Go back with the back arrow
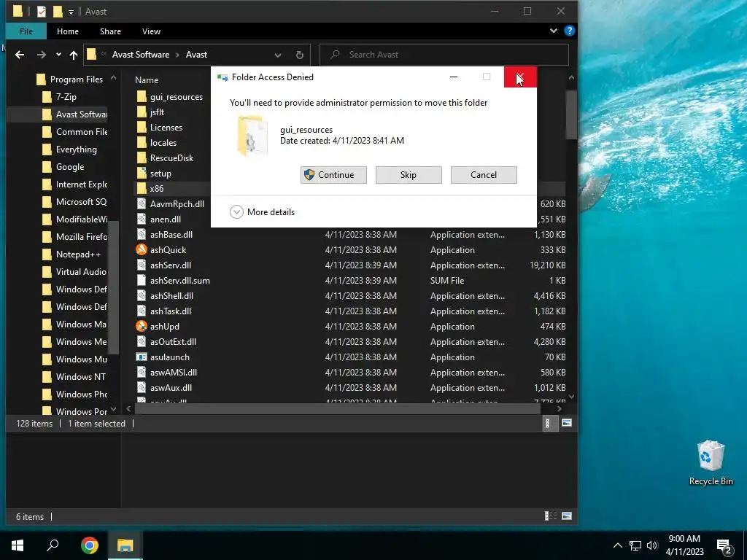 20,55
